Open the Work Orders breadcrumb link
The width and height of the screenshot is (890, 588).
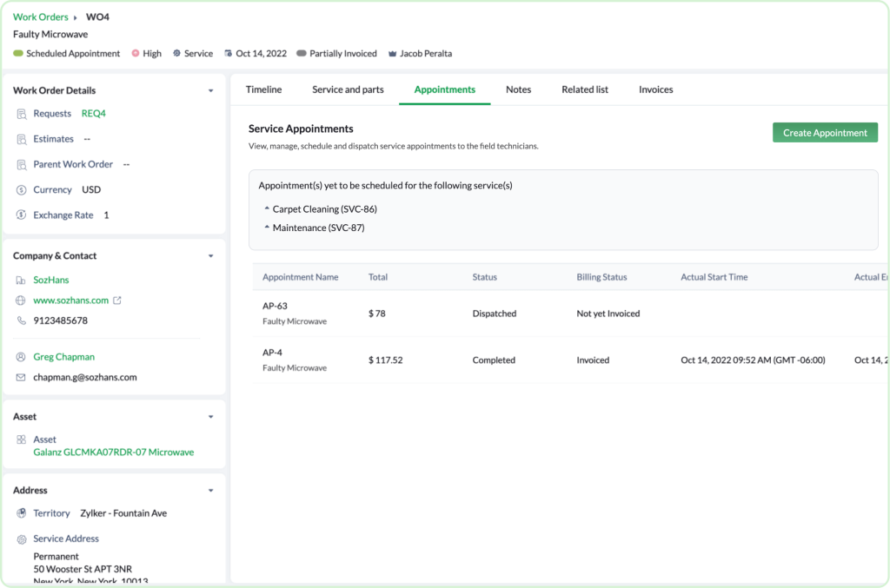(41, 17)
